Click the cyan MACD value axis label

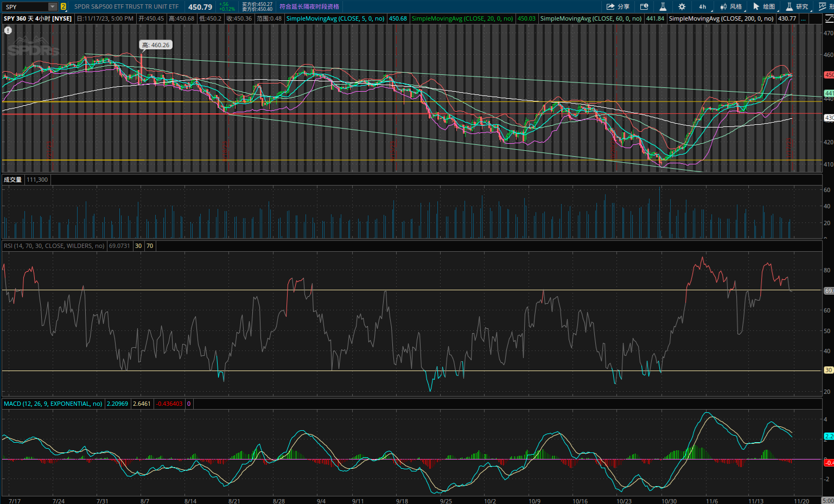tap(829, 436)
